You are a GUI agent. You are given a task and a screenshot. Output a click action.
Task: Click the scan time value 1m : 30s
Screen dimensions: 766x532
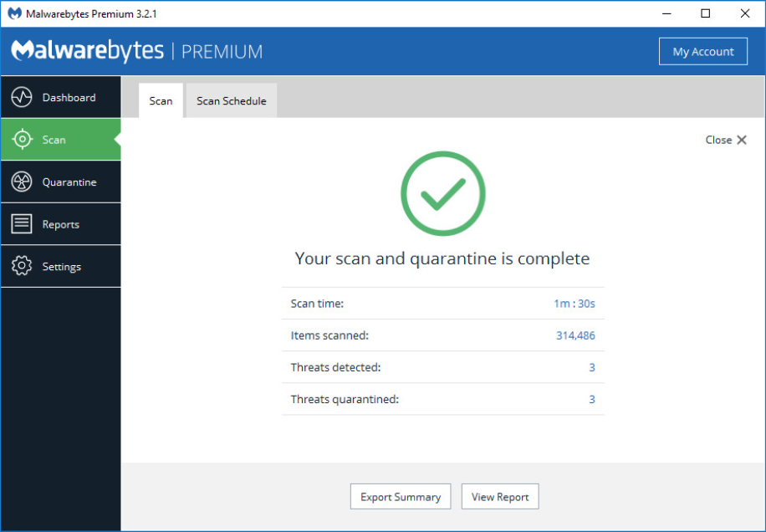(x=574, y=304)
